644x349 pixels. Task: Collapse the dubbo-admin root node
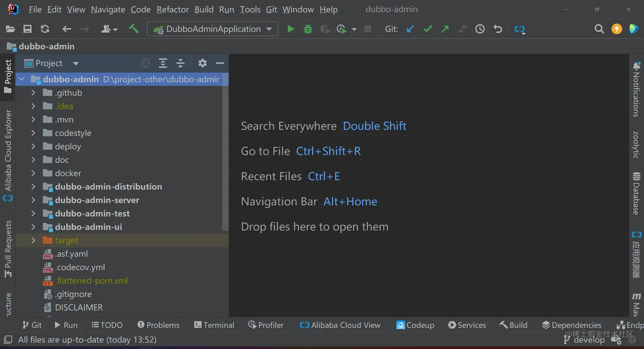pos(22,79)
